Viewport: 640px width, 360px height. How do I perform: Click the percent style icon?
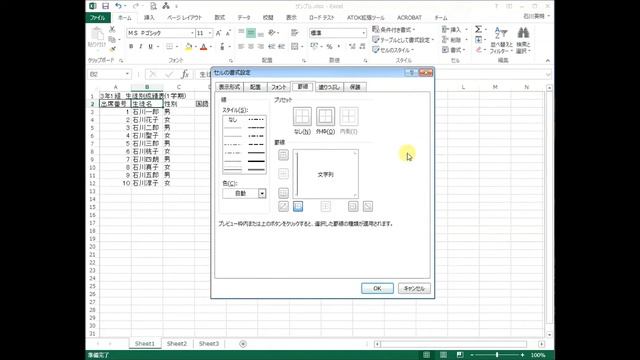pyautogui.click(x=329, y=47)
